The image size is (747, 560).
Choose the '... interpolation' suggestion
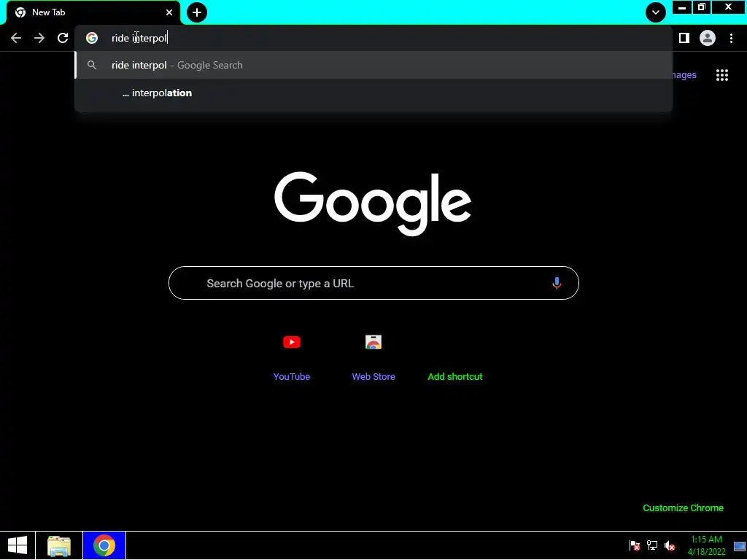[373, 93]
